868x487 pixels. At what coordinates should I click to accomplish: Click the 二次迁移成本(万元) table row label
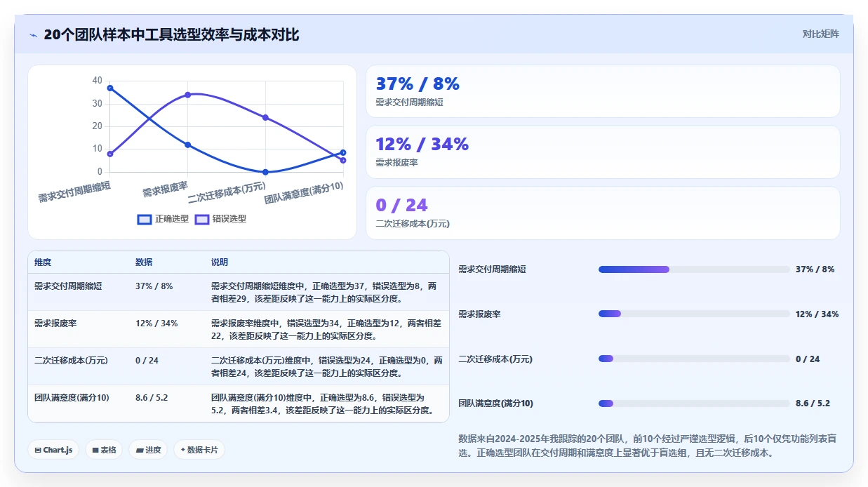coord(71,361)
